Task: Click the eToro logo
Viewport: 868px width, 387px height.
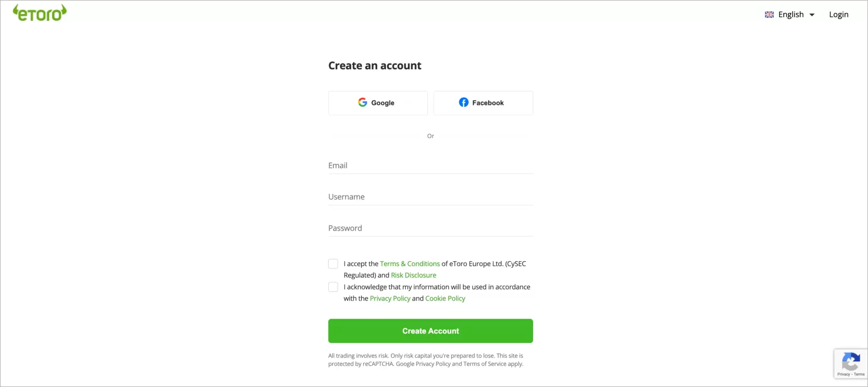Action: (x=39, y=12)
